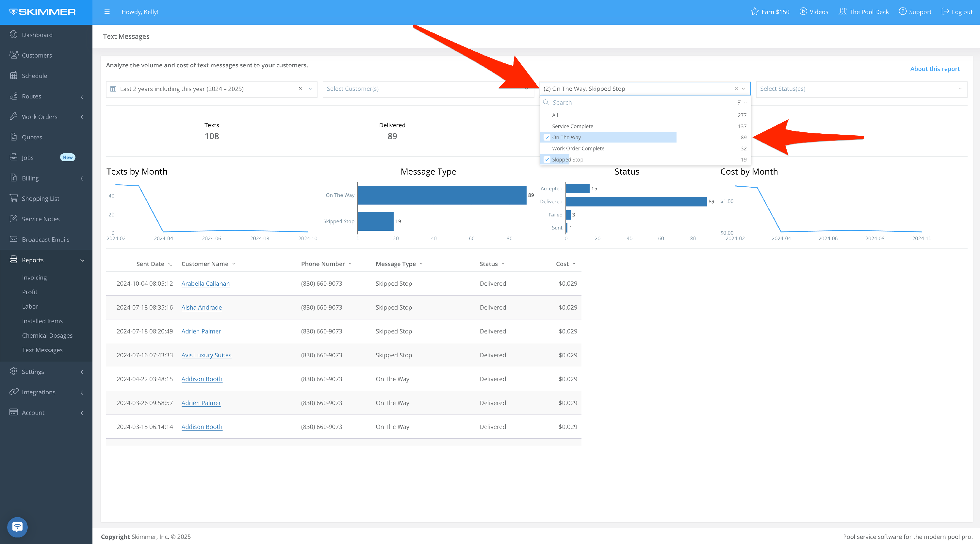The height and width of the screenshot is (544, 980).
Task: Click the Earn $150 star icon
Action: 754,11
